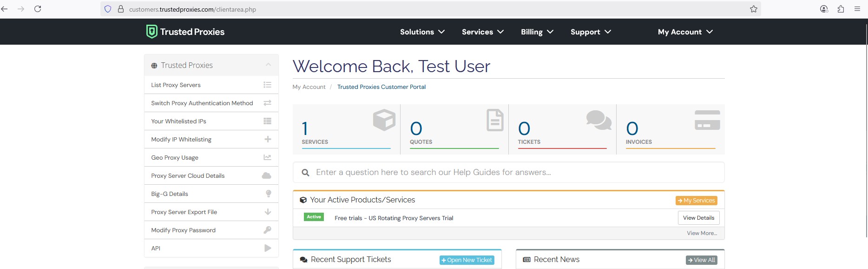The image size is (868, 269).
Task: Click the cube icon in the Services tile
Action: pyautogui.click(x=384, y=120)
